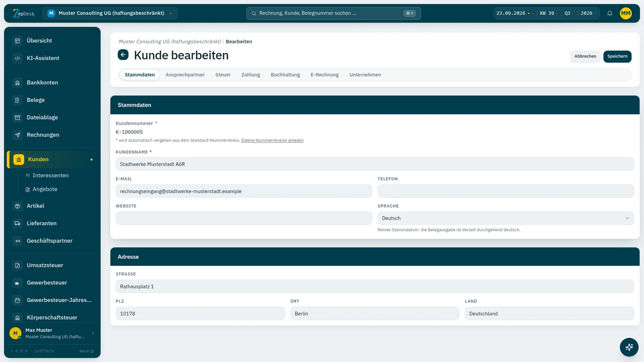This screenshot has height=362, width=644.
Task: Open Dateiablage section
Action: pos(52,117)
